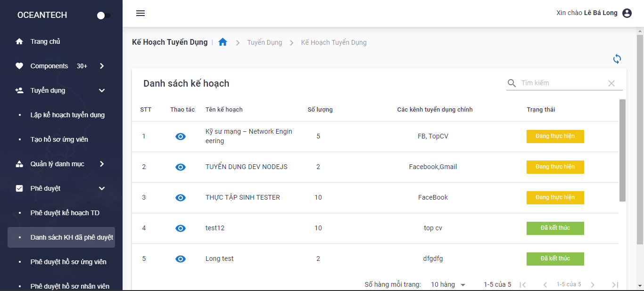View plan Long test with eye icon
644x291 pixels.
pos(181,259)
